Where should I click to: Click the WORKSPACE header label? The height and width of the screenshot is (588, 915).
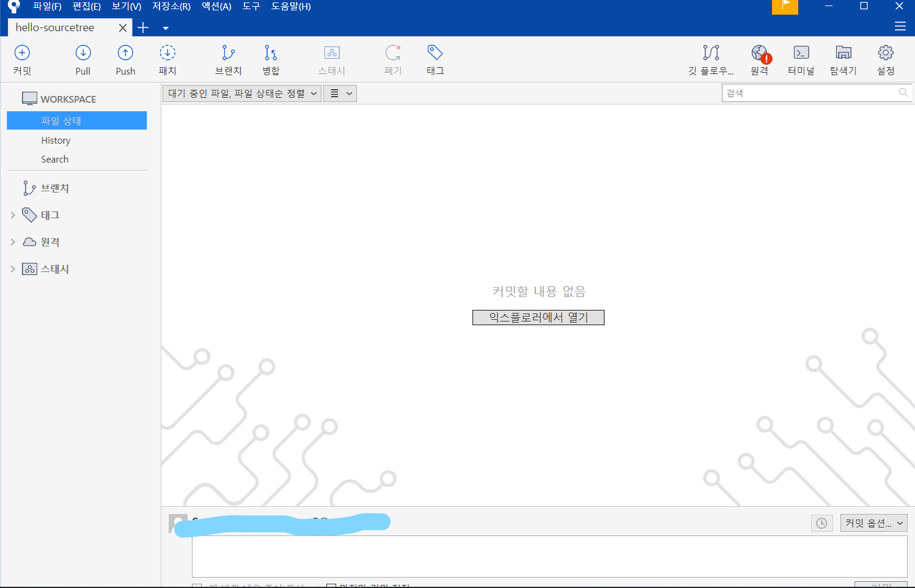pyautogui.click(x=68, y=99)
